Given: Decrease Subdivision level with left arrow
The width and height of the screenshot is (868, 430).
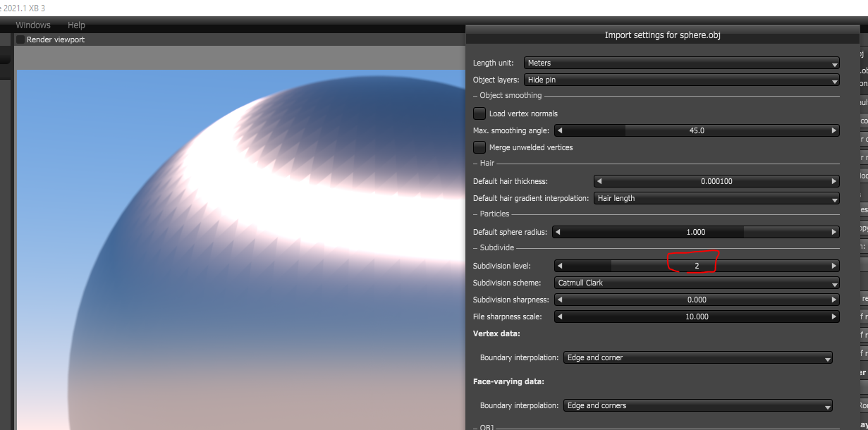Looking at the screenshot, I should pyautogui.click(x=558, y=266).
